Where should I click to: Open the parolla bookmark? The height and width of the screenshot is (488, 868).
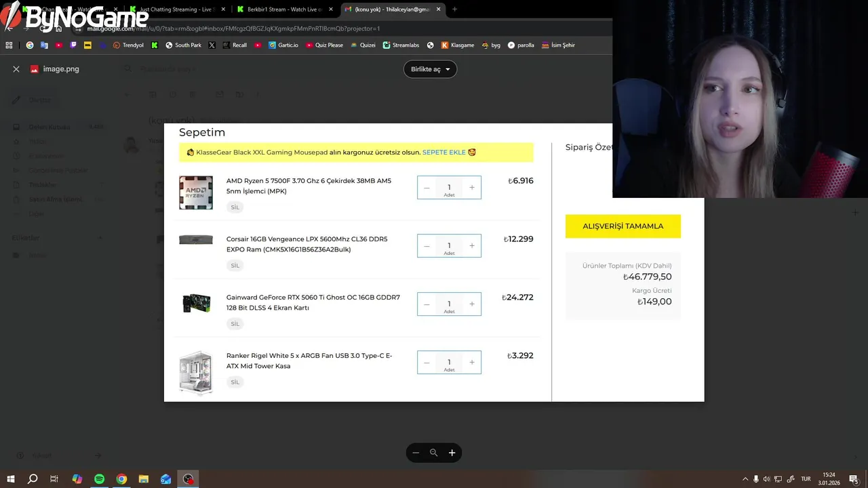(x=521, y=45)
